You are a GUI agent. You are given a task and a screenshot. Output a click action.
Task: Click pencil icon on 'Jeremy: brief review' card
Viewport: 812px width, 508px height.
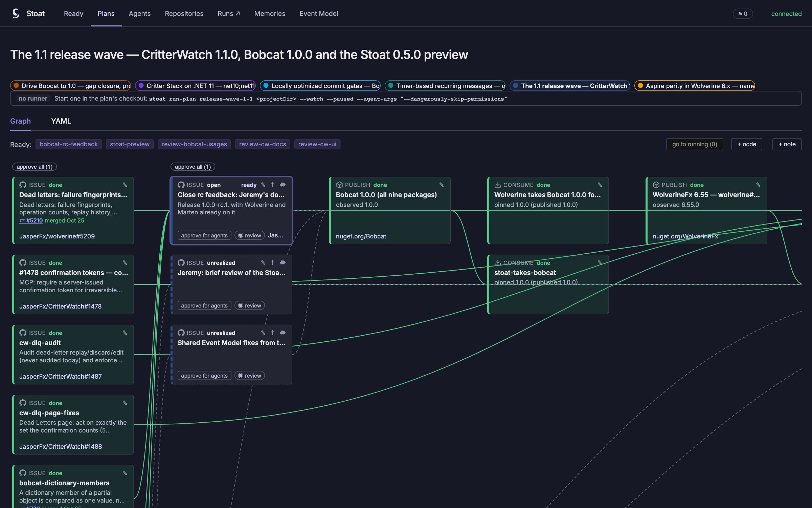point(263,263)
